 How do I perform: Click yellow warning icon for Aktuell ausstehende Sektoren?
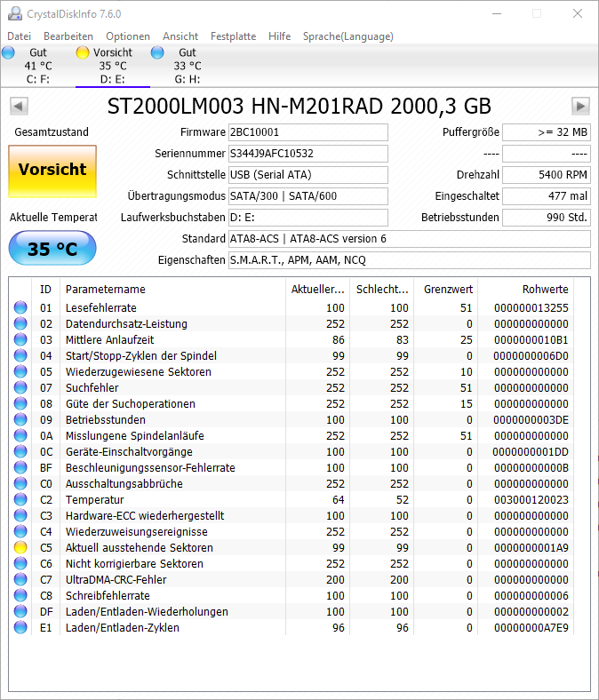20,547
